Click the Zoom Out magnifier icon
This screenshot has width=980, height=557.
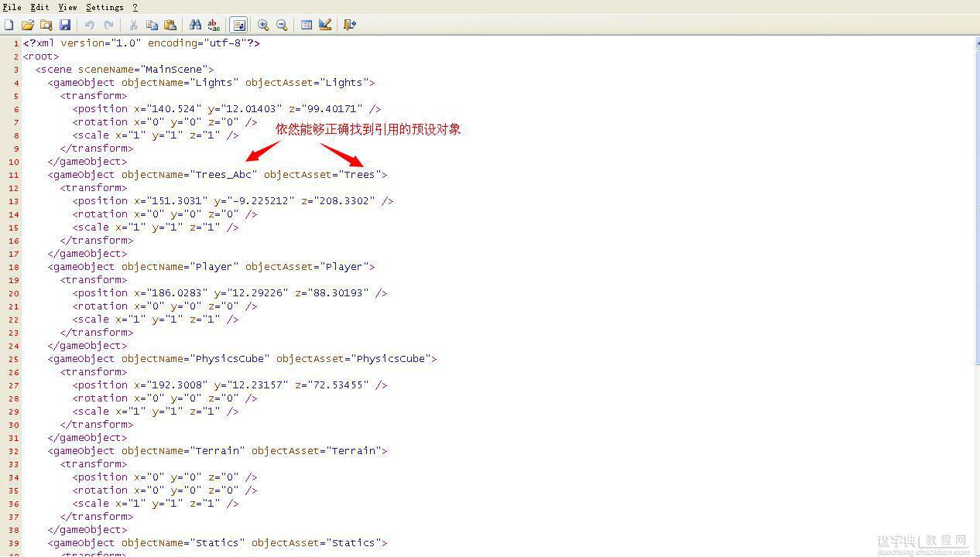point(282,25)
